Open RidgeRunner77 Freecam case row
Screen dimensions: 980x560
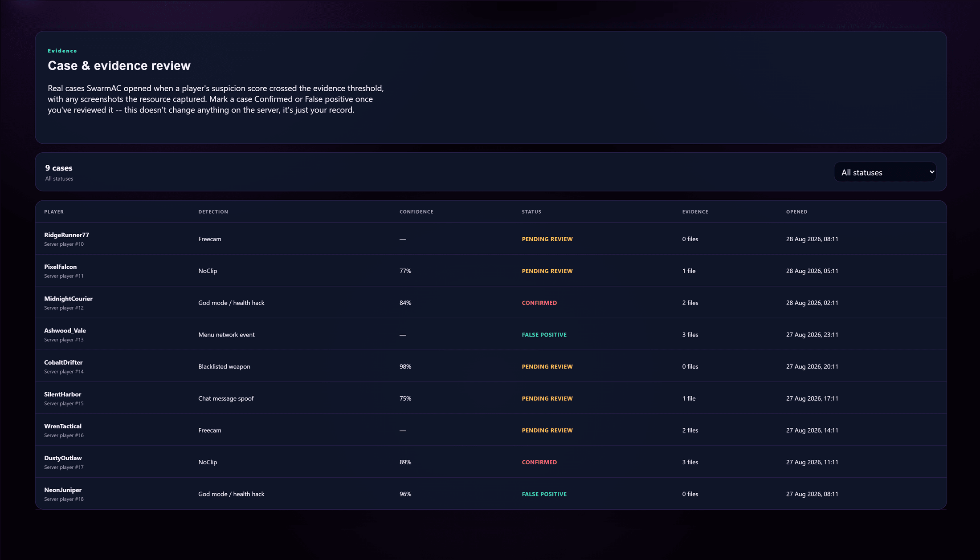(x=491, y=239)
